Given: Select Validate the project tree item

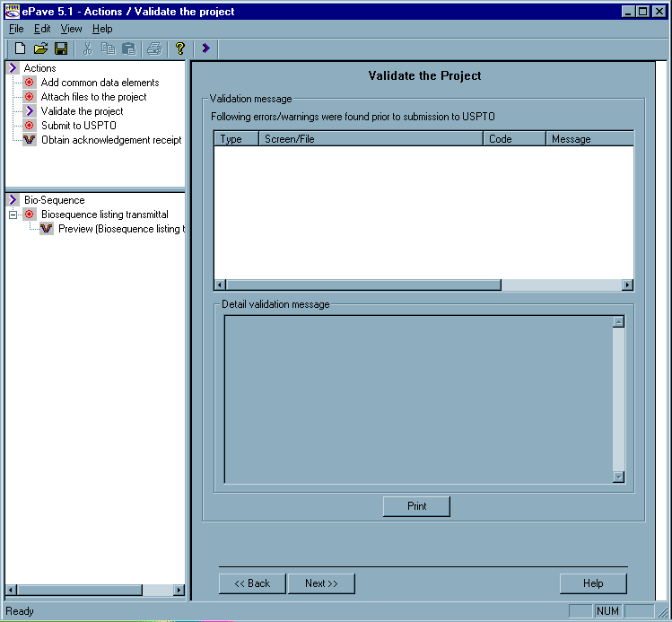Looking at the screenshot, I should click(x=82, y=111).
